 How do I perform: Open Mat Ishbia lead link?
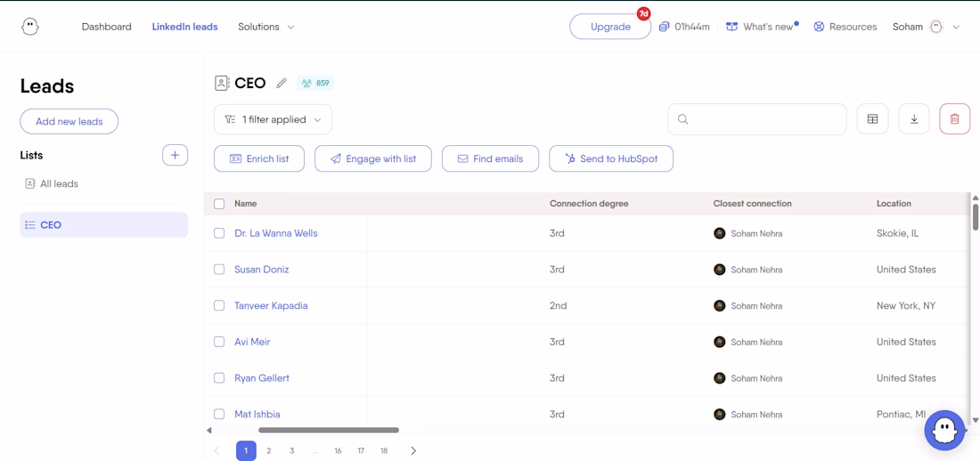click(x=257, y=414)
